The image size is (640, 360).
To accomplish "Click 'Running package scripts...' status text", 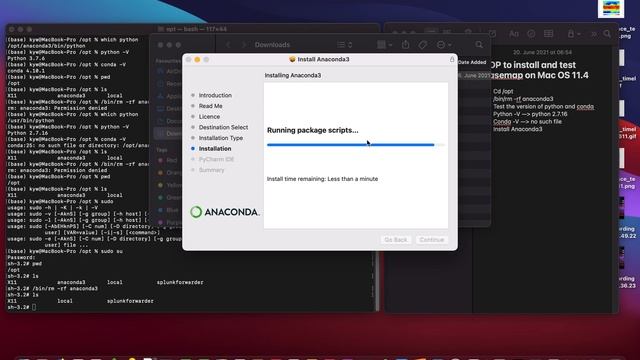I will point(312,130).
